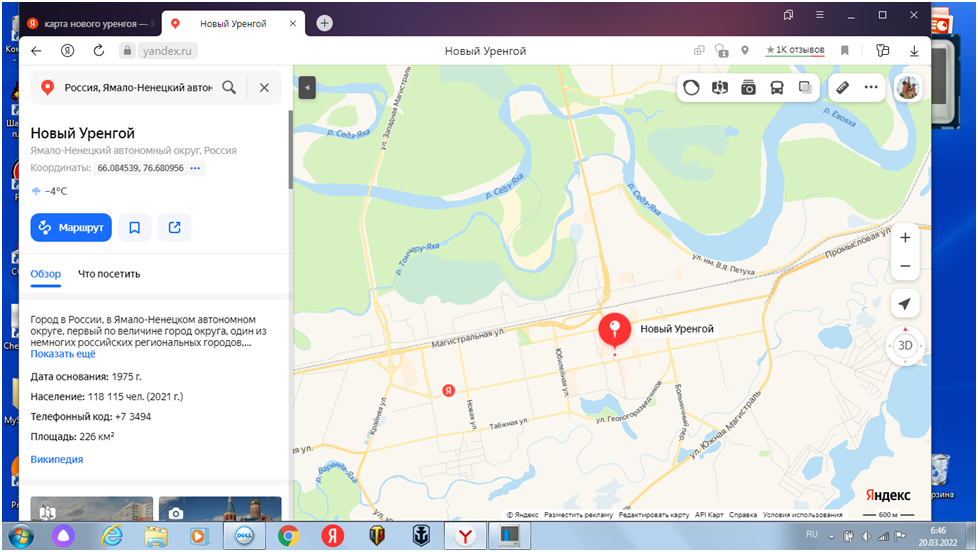978x552 pixels.
Task: Zoom in the map with the plus button
Action: [905, 238]
